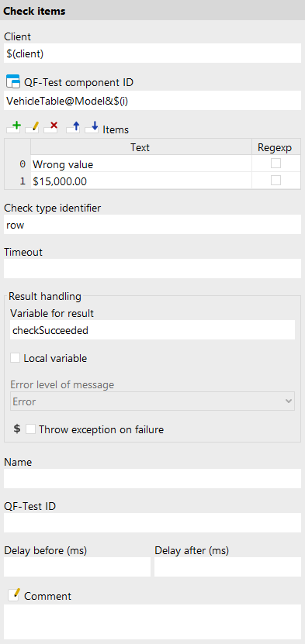Enable Regexp for Wrong value row
305x644 pixels.
click(276, 164)
